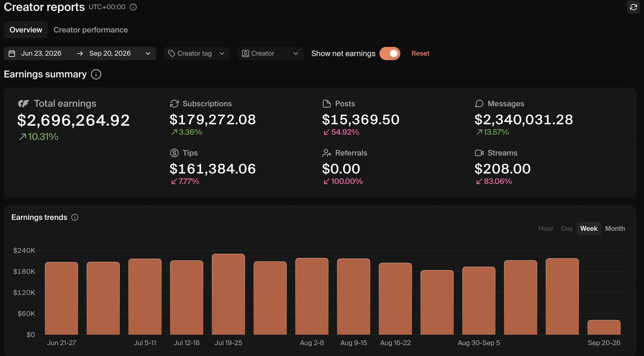Select the Month trend granularity
This screenshot has width=644, height=356.
(x=615, y=228)
